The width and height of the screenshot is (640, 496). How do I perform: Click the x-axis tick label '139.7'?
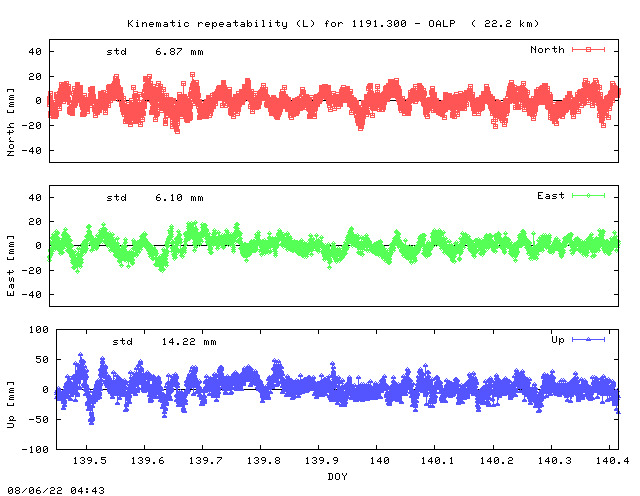[205, 461]
